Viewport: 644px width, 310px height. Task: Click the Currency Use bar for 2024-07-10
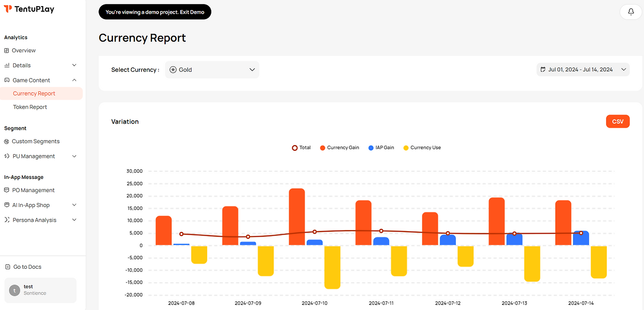tap(332, 267)
